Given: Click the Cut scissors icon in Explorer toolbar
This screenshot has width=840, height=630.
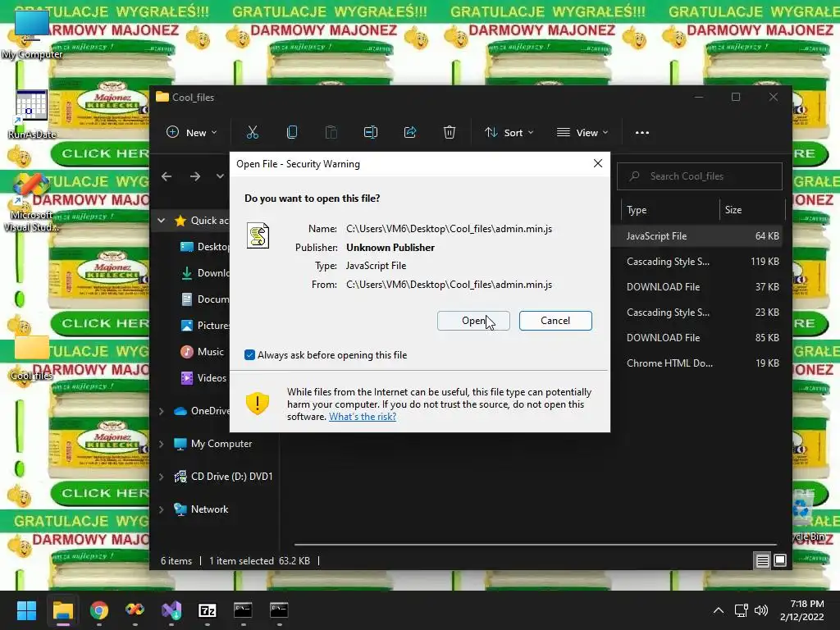Looking at the screenshot, I should pyautogui.click(x=253, y=132).
